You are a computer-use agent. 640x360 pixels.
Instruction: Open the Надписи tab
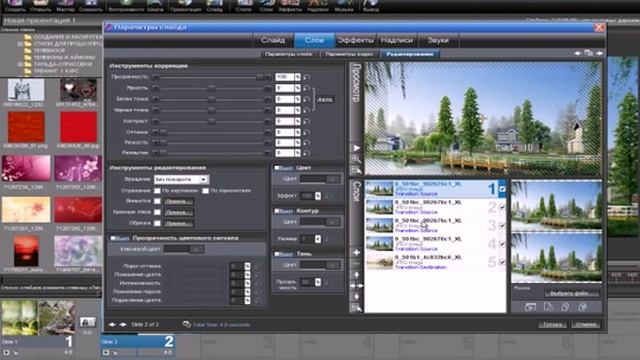[397, 40]
